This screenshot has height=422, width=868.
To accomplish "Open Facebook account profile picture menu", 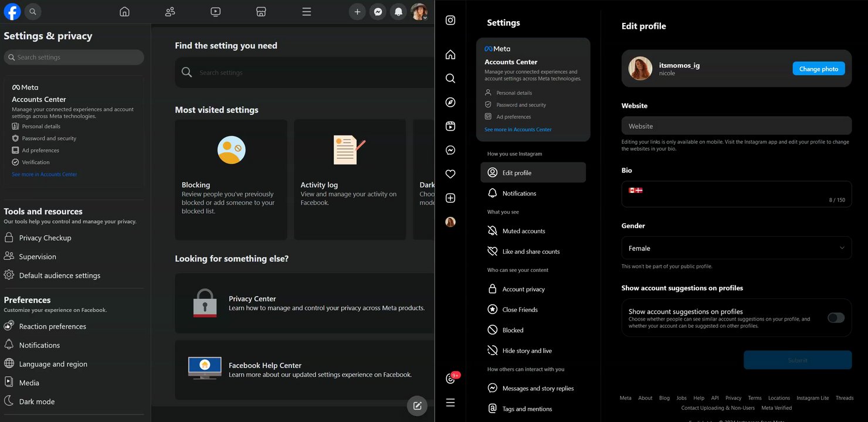I will click(x=419, y=12).
